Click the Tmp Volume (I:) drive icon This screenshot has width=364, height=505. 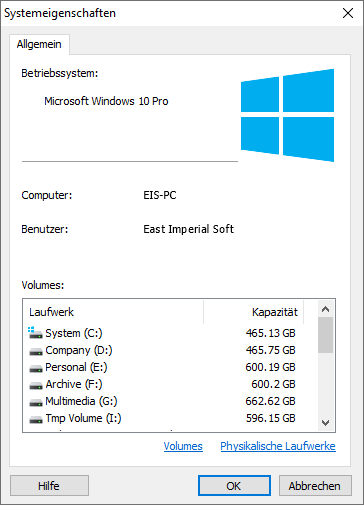coord(36,419)
